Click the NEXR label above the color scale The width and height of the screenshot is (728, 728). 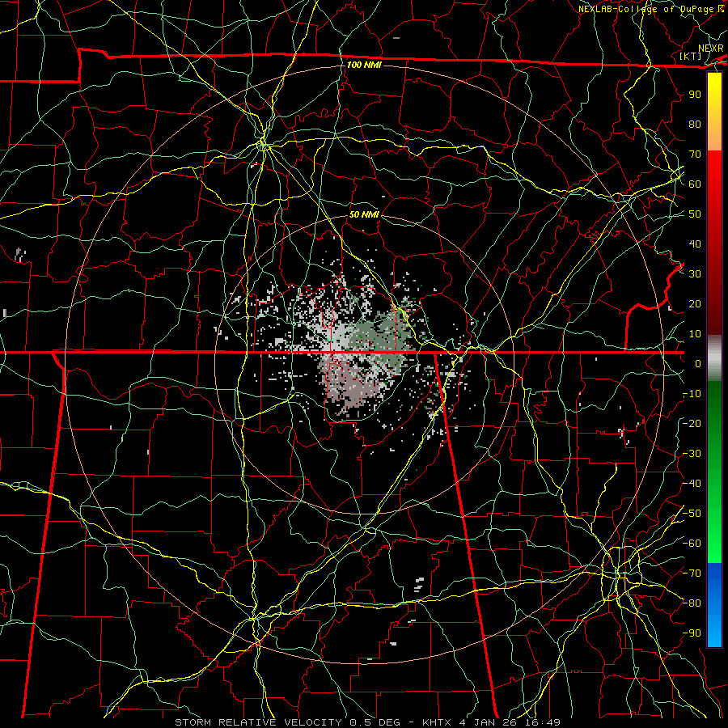(x=710, y=49)
